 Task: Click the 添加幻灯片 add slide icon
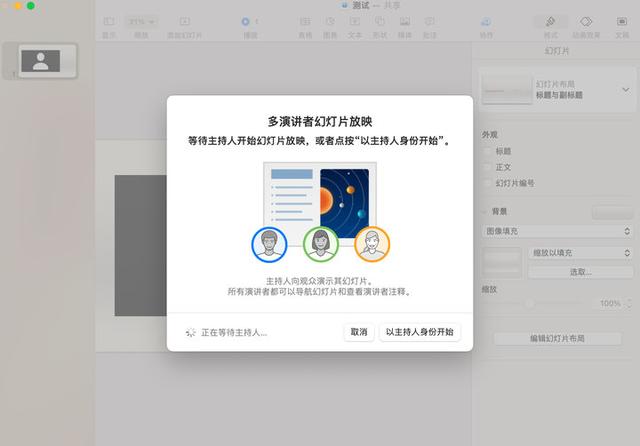pyautogui.click(x=184, y=22)
